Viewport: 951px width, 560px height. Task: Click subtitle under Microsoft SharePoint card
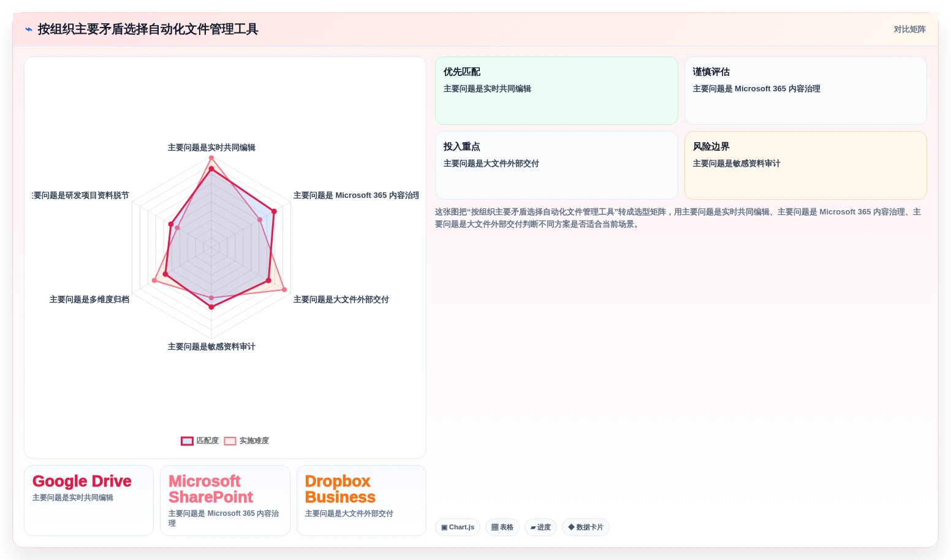(224, 518)
